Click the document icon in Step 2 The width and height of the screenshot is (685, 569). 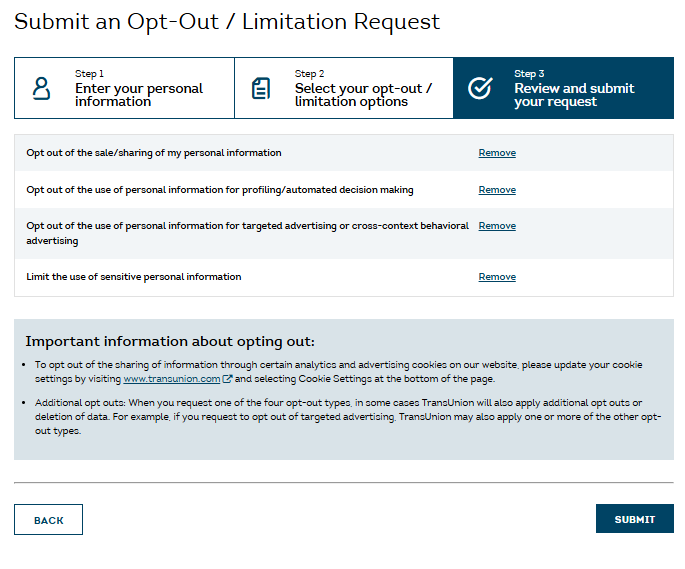261,88
